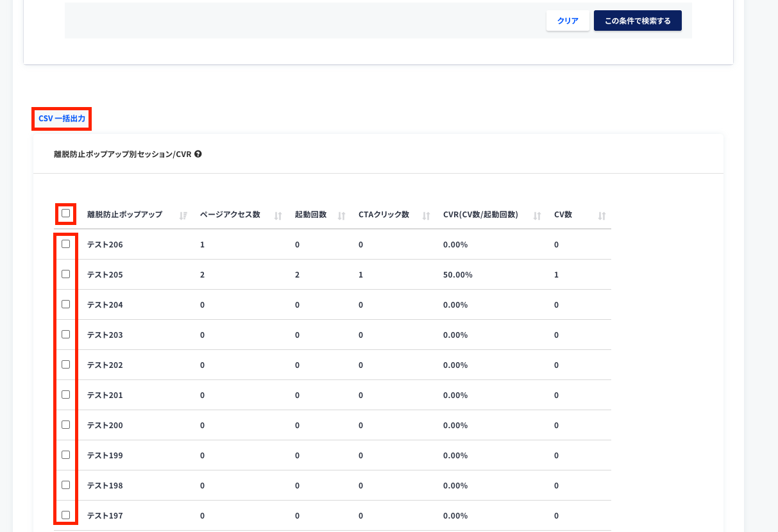Screen dimensions: 778x532
Task: Click the テスト197 row name
Action: (x=105, y=516)
